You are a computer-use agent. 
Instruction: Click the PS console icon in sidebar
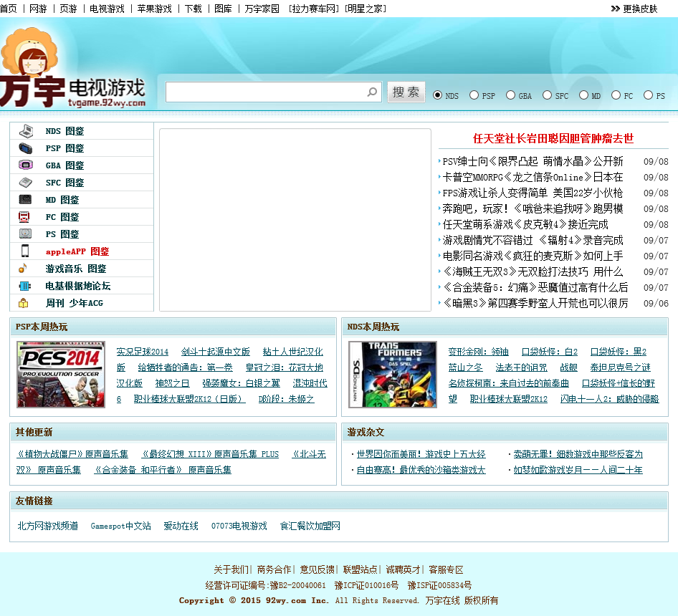(x=25, y=234)
